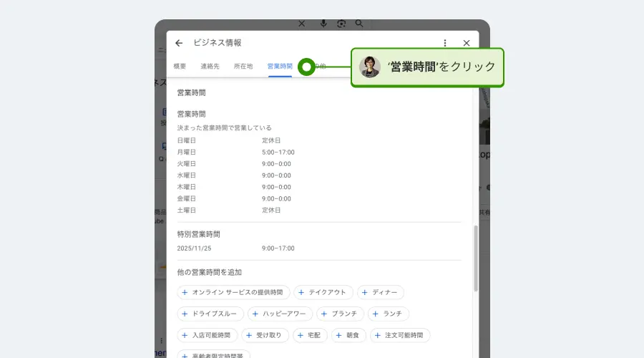The width and height of the screenshot is (644, 358).
Task: Click the camera lens search icon
Action: [x=341, y=24]
